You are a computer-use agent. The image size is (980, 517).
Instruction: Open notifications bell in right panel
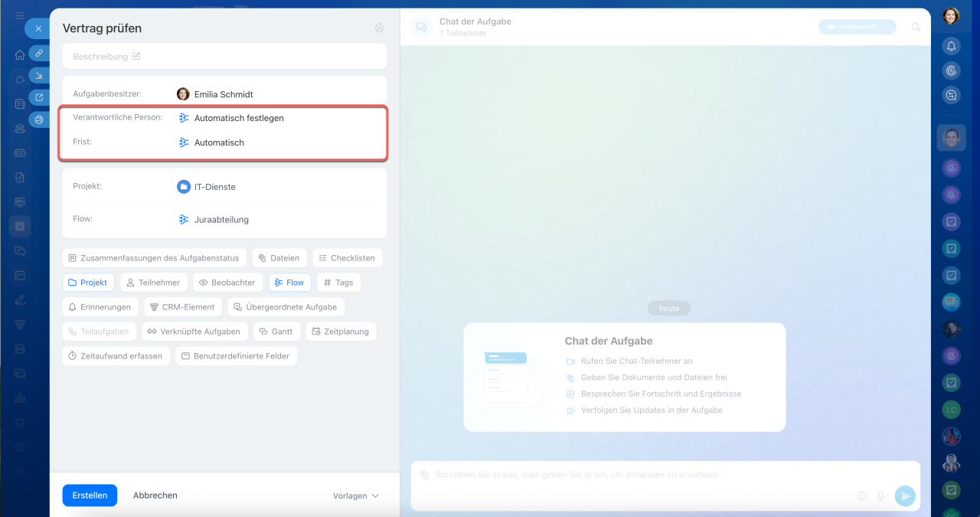(951, 46)
